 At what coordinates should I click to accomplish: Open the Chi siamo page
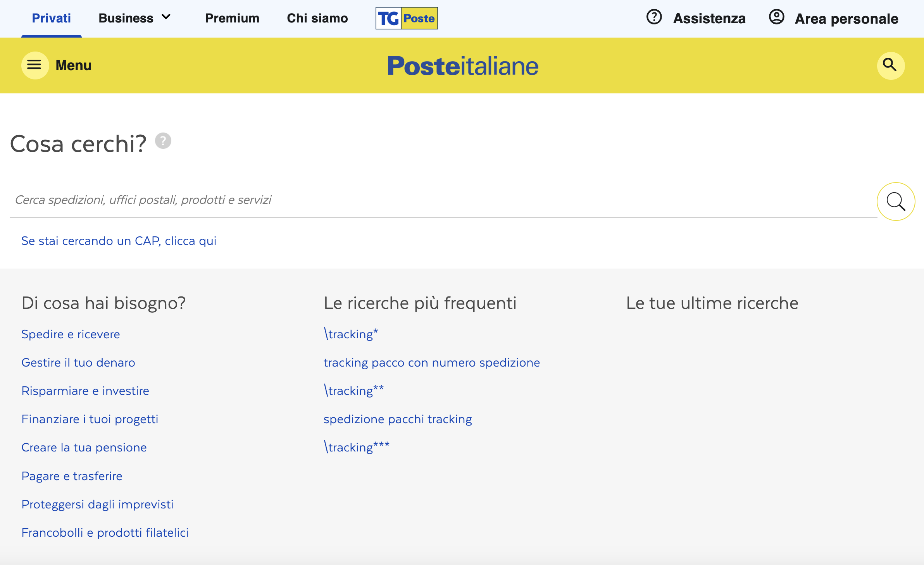coord(317,18)
